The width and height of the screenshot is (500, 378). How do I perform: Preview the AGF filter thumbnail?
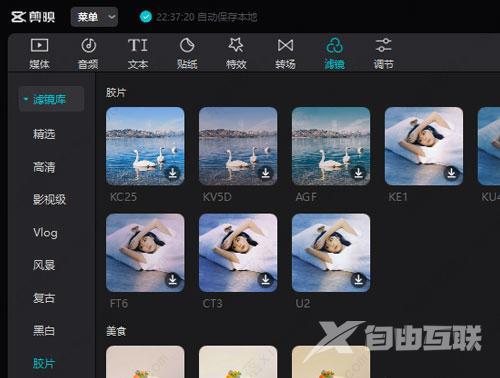pyautogui.click(x=331, y=146)
